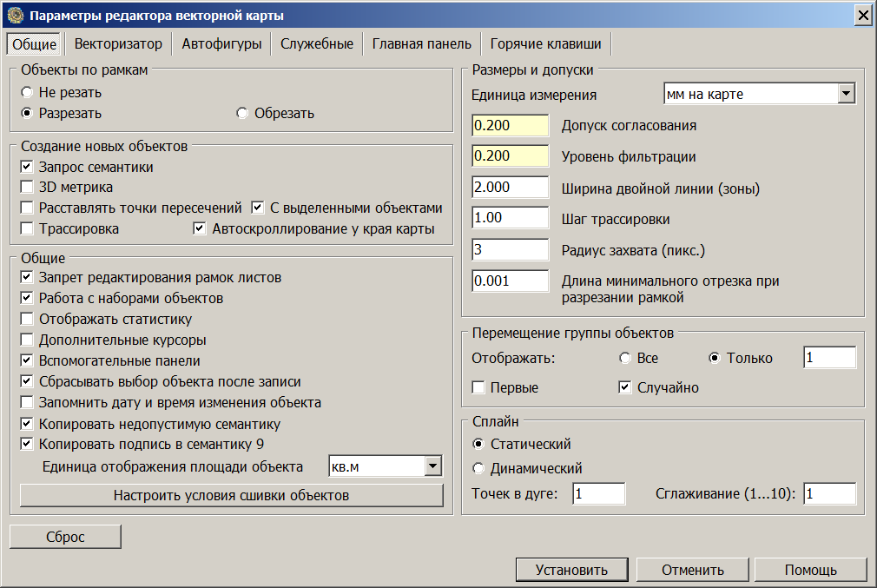The height and width of the screenshot is (588, 877).
Task: Click the Помощь button
Action: [x=810, y=571]
